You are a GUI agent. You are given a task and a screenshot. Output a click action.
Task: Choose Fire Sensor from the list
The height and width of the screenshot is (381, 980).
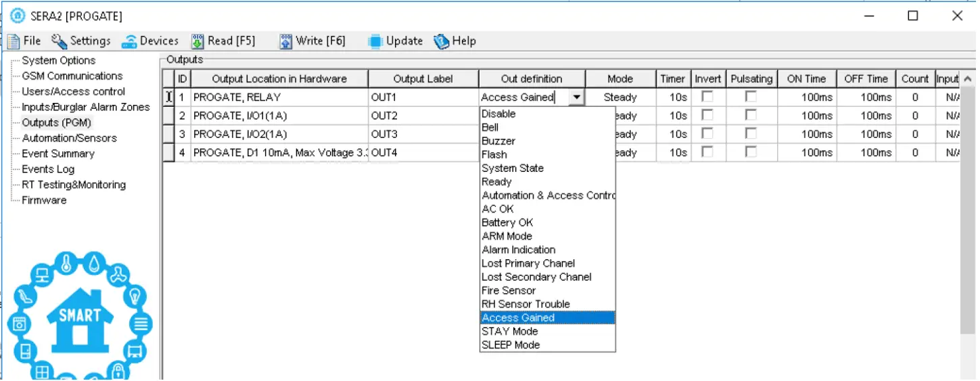pos(547,290)
